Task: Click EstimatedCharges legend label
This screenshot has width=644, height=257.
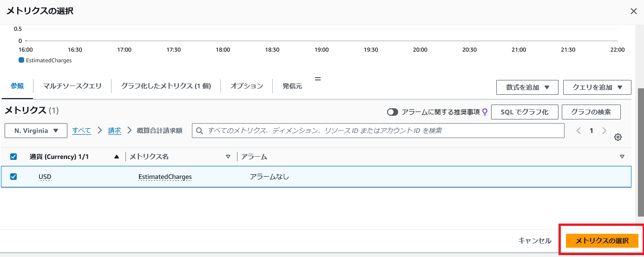Action: point(49,60)
